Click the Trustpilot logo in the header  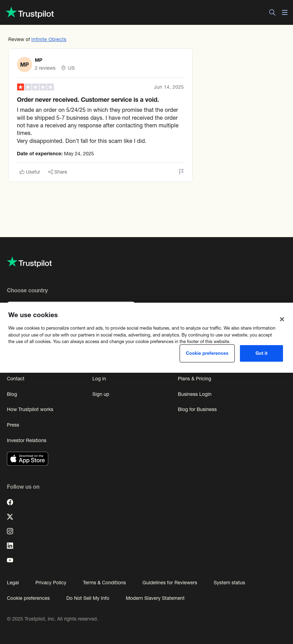coord(30,13)
